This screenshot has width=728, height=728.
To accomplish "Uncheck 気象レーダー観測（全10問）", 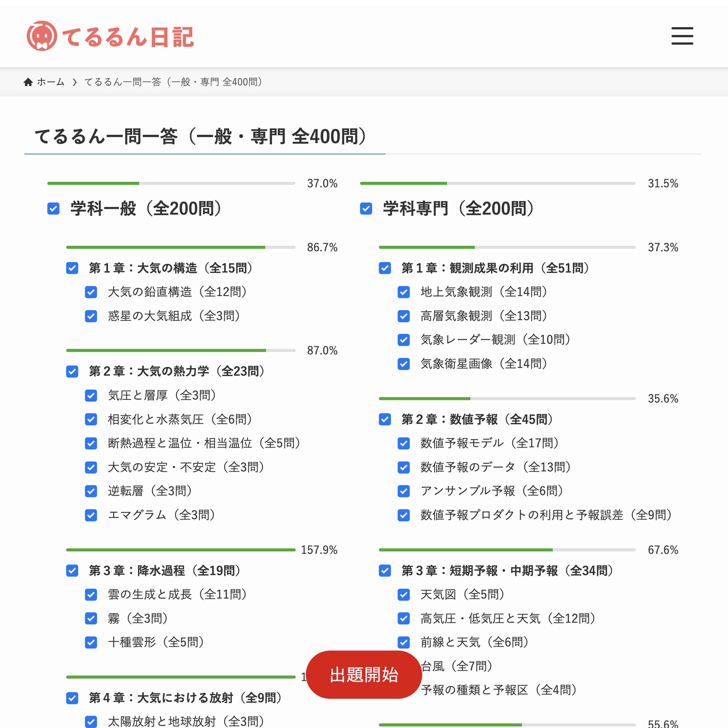I will tap(403, 339).
